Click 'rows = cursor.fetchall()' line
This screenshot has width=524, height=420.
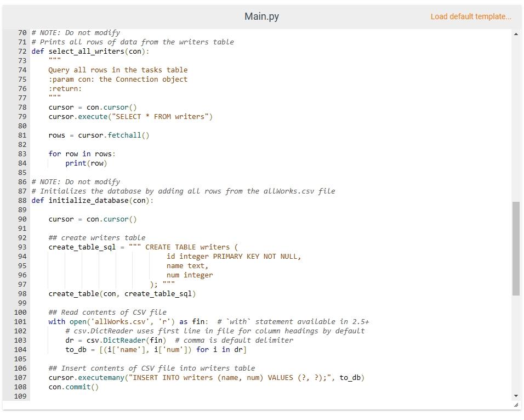coord(99,135)
